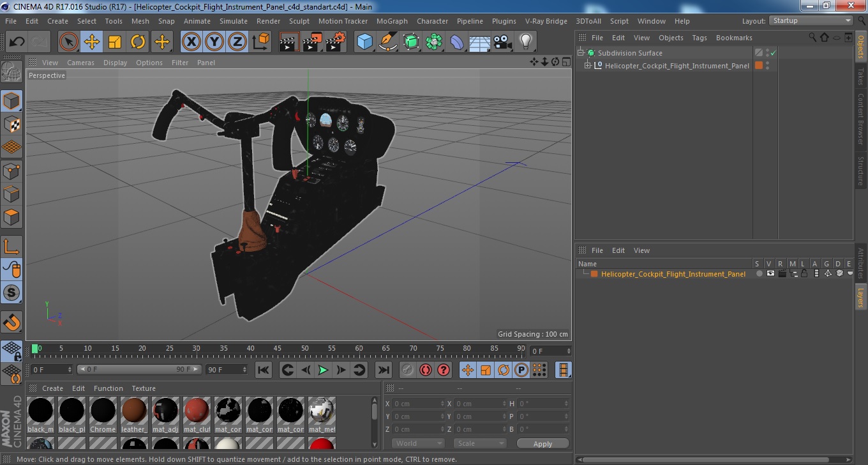Click frame 50 on timeline ruler

coord(305,349)
